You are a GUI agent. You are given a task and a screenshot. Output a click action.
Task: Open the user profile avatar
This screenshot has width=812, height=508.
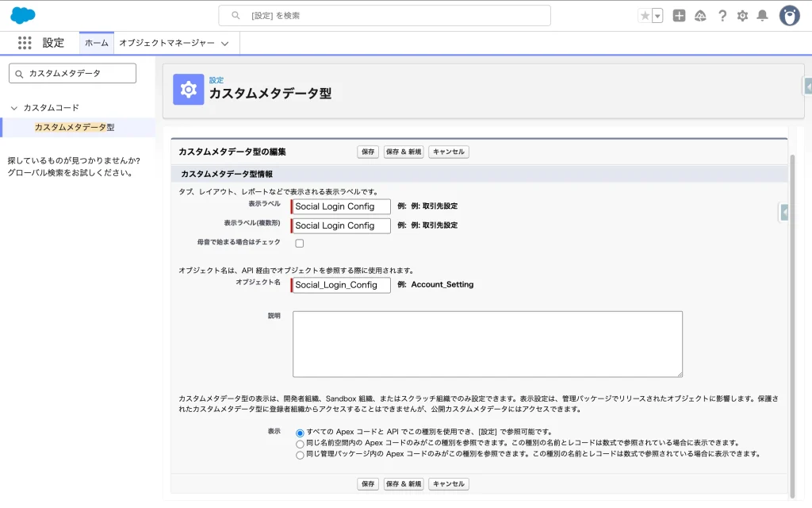tap(789, 16)
